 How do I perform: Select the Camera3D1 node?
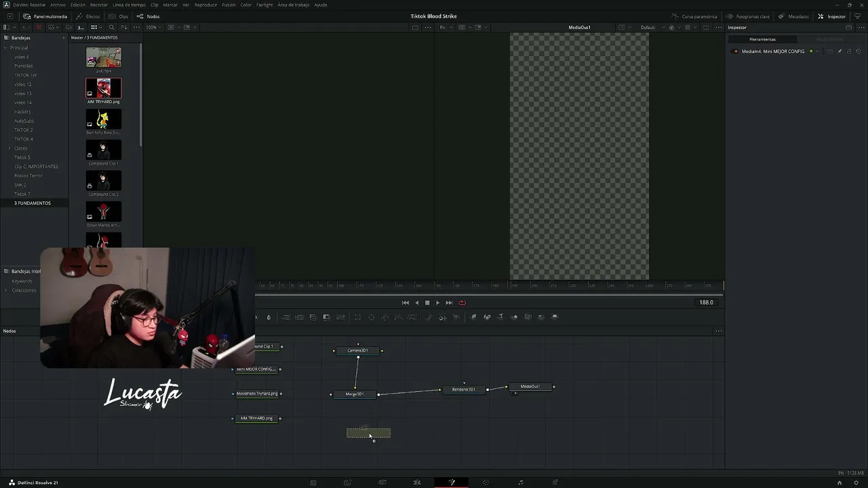[357, 350]
